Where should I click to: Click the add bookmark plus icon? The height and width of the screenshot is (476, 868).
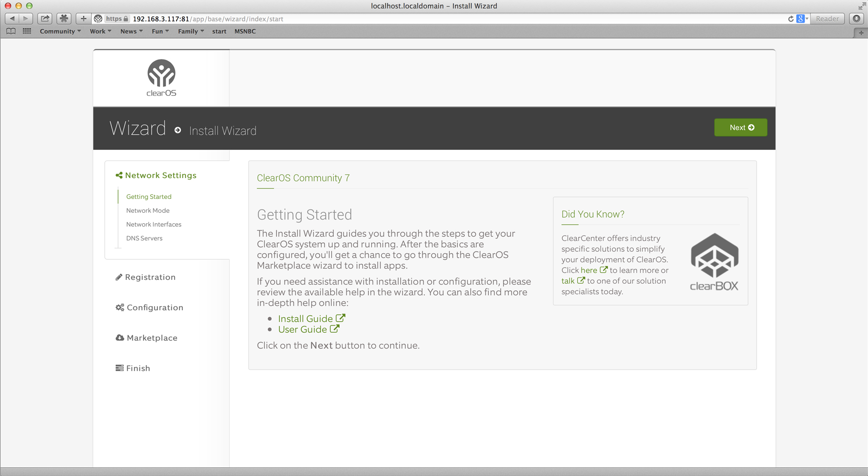coord(83,19)
